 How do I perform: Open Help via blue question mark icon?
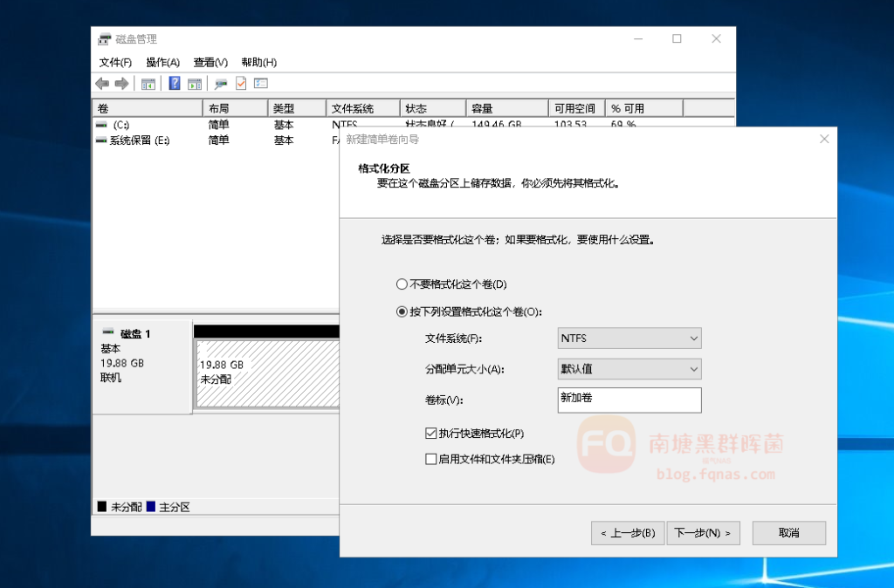coord(175,84)
